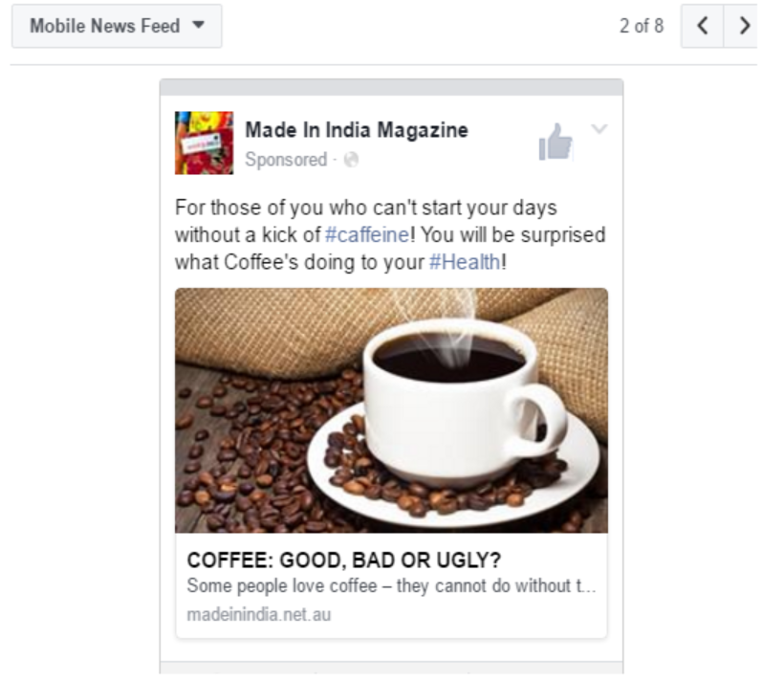784x682 pixels.
Task: Go to the previous ad preview
Action: pos(703,26)
